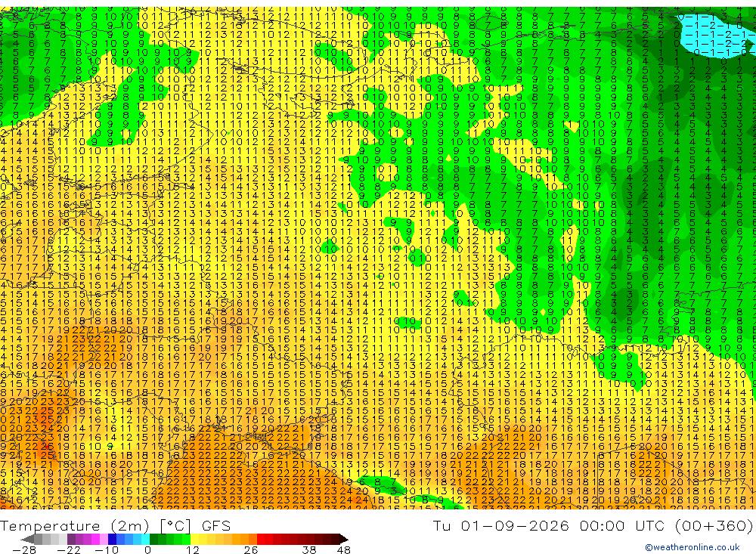Click the -28 label on the legend

tap(24, 550)
